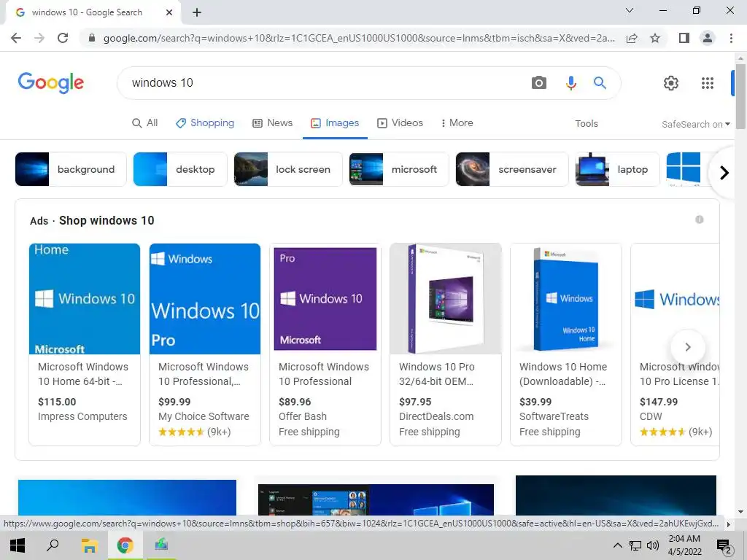
Task: Open Chrome profile avatar menu
Action: pyautogui.click(x=708, y=38)
